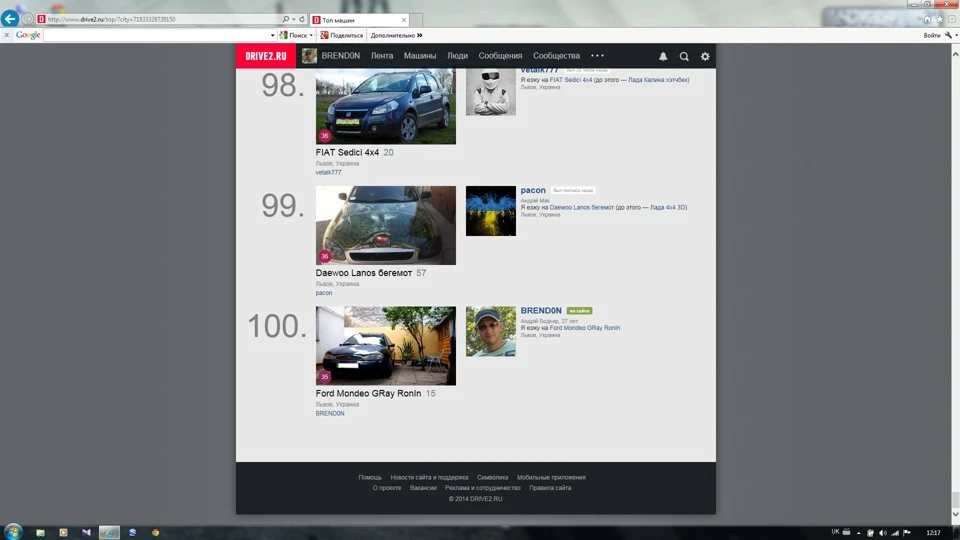The width and height of the screenshot is (960, 540).
Task: Close the Google toolbar with its X
Action: tap(7, 35)
